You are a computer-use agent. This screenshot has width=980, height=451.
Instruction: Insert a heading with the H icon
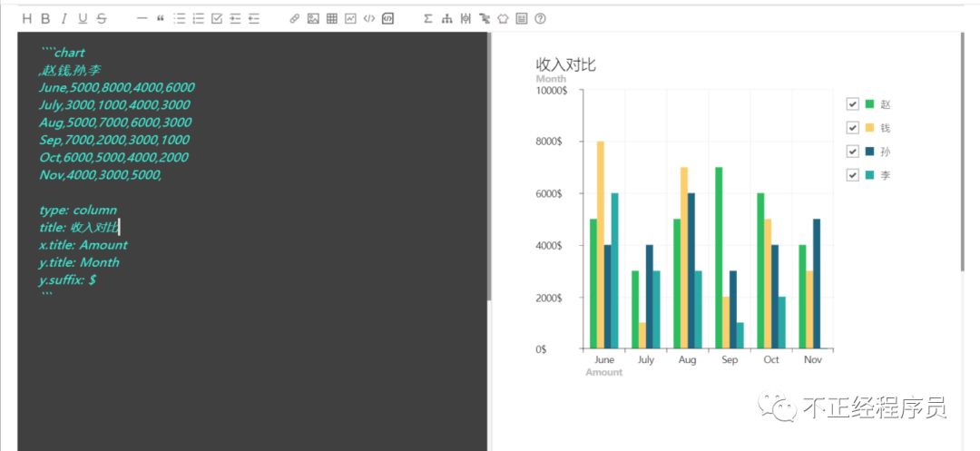click(x=26, y=19)
